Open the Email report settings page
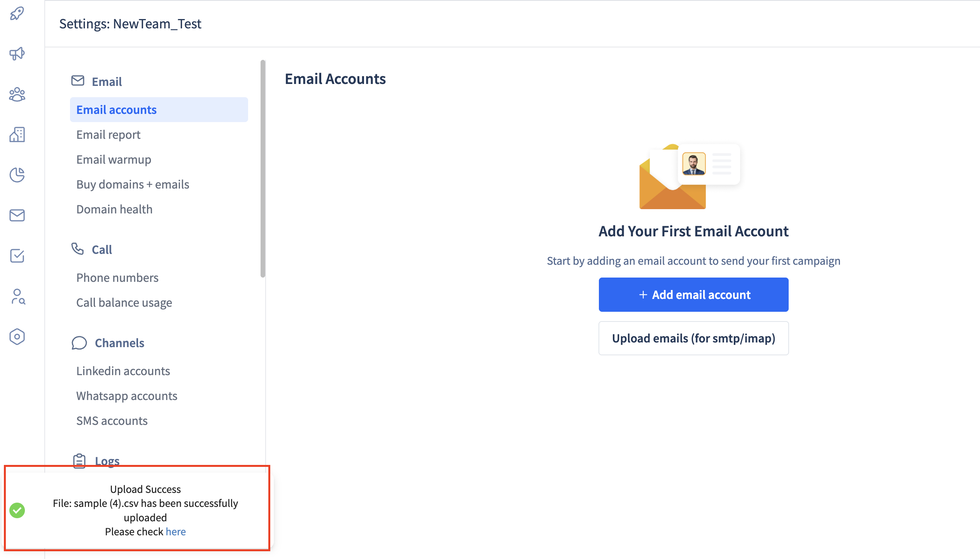 pyautogui.click(x=108, y=135)
